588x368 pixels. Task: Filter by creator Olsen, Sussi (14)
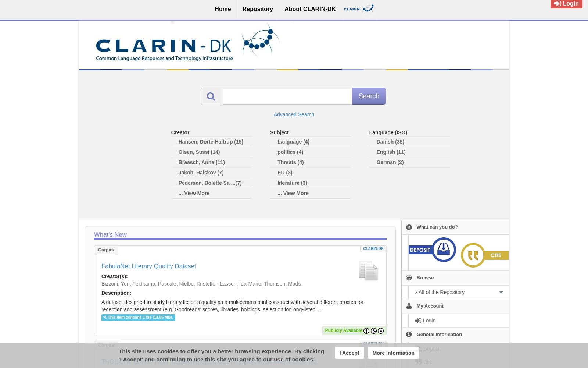[x=199, y=152]
